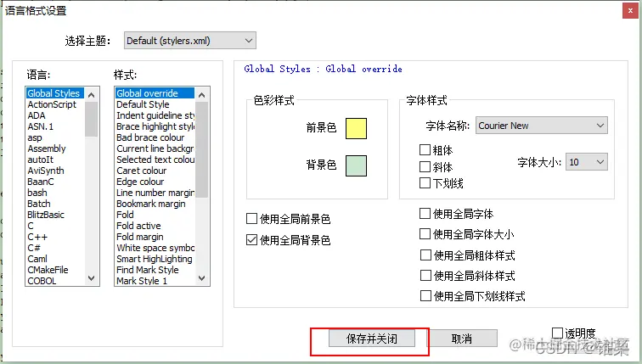Check 使用全局字体 option

pyautogui.click(x=425, y=214)
